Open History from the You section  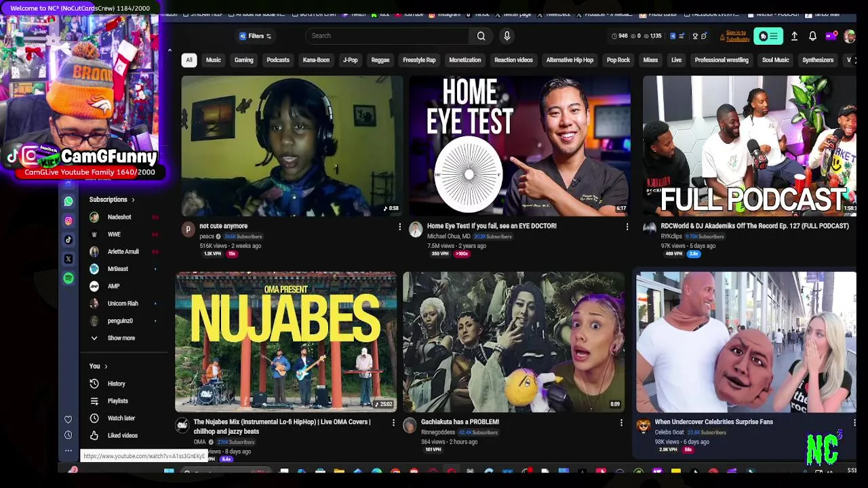(116, 384)
